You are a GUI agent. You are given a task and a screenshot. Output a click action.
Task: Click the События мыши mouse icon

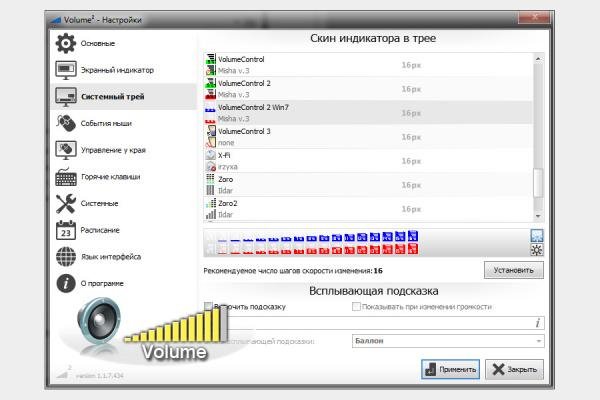(x=66, y=123)
